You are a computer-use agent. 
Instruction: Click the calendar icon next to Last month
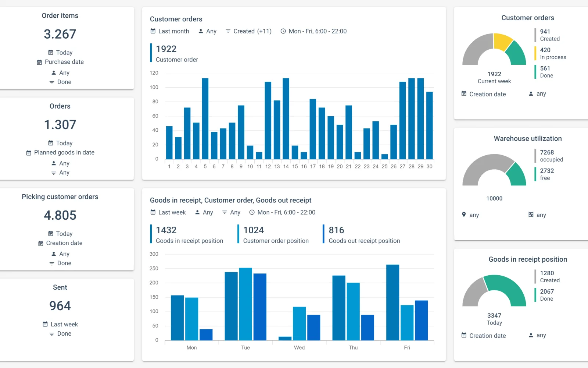coord(153,31)
